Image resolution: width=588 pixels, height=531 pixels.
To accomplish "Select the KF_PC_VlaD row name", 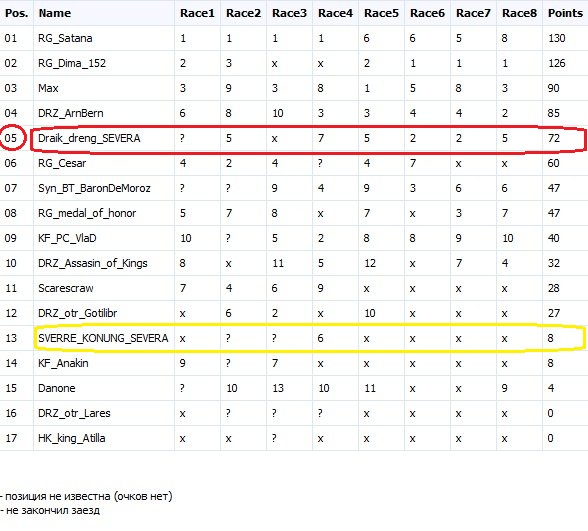I will (67, 238).
